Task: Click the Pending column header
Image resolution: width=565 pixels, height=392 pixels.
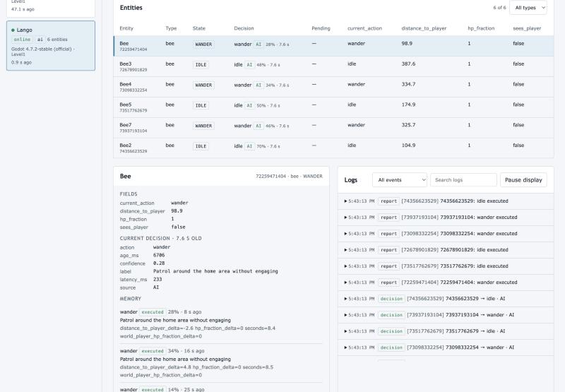Action: tap(321, 28)
